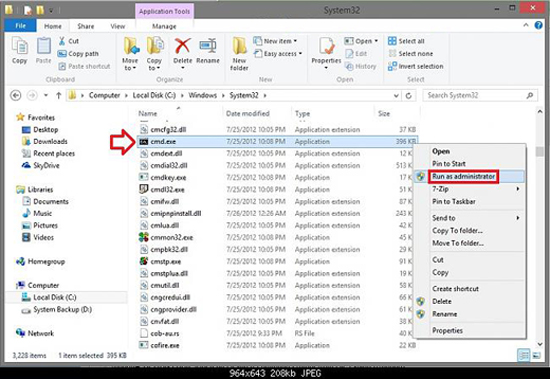Image resolution: width=550 pixels, height=379 pixels.
Task: Open the ribbon Properties button
Action: (x=326, y=53)
